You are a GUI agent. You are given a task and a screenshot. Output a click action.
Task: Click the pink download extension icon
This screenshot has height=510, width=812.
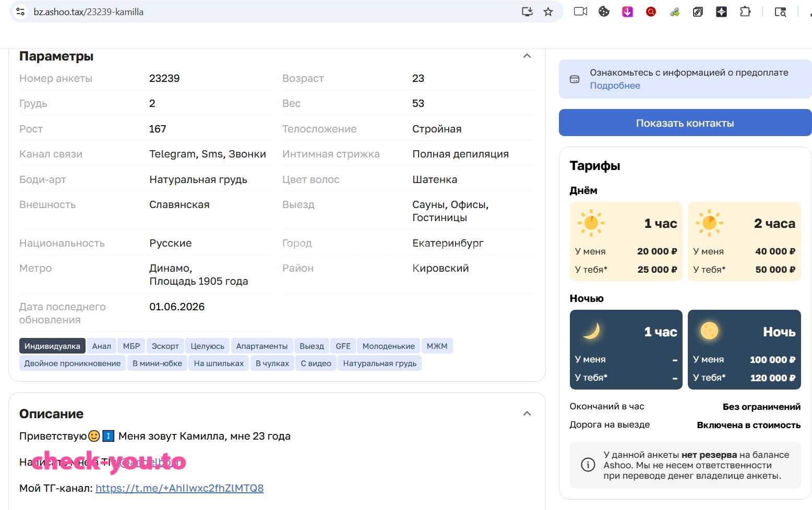coord(627,11)
